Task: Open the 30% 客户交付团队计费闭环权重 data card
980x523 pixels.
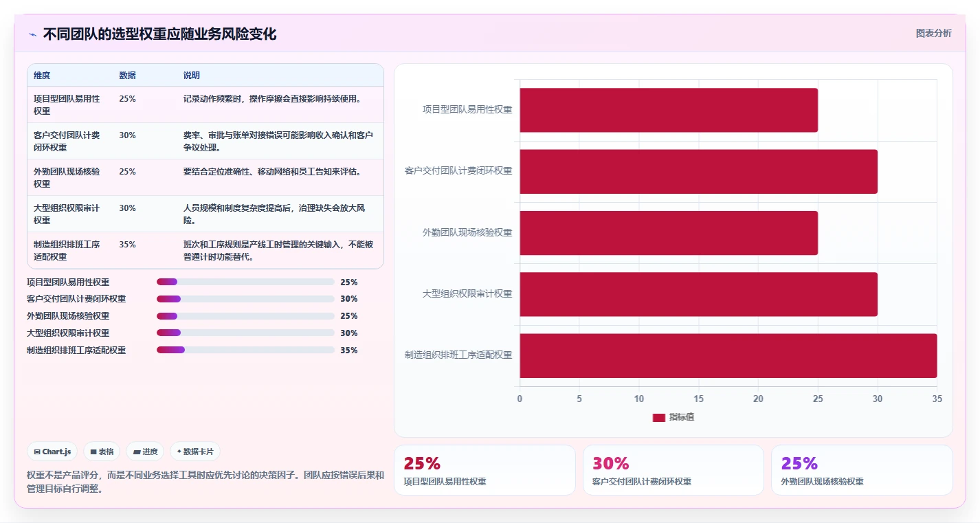Action: click(x=673, y=470)
